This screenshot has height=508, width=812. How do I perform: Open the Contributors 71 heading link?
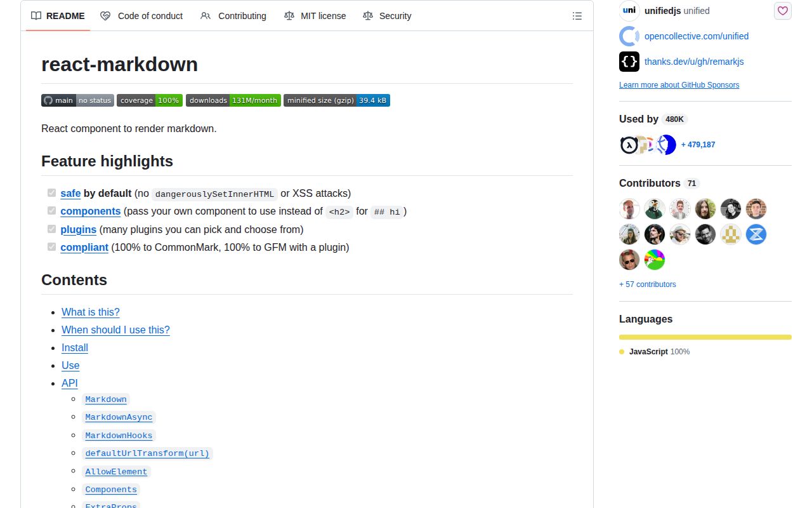coord(659,183)
